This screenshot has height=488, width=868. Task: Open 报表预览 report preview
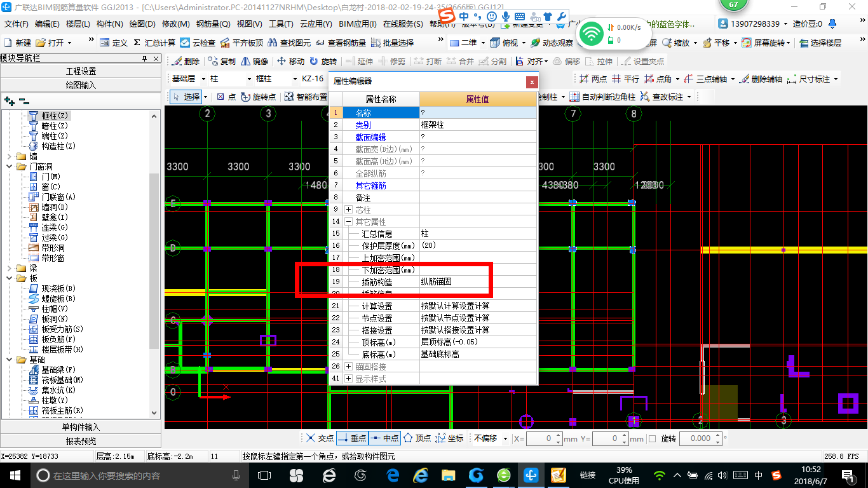click(81, 441)
